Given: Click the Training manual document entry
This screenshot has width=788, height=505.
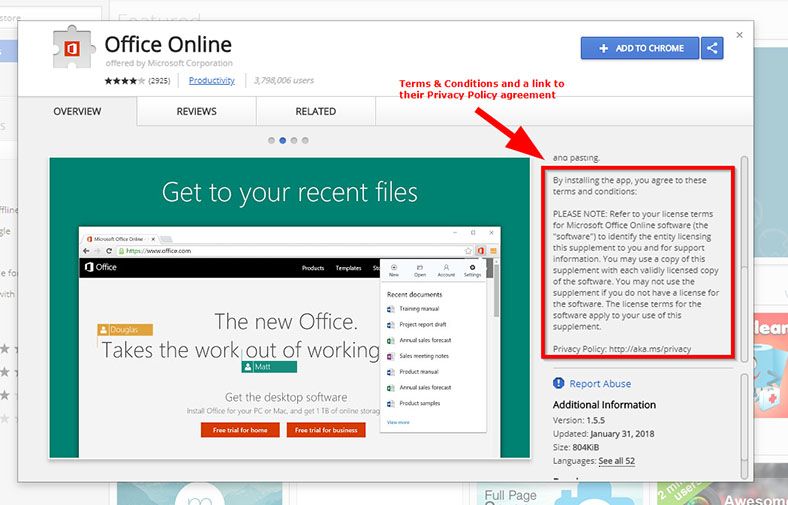Looking at the screenshot, I should coord(413,309).
